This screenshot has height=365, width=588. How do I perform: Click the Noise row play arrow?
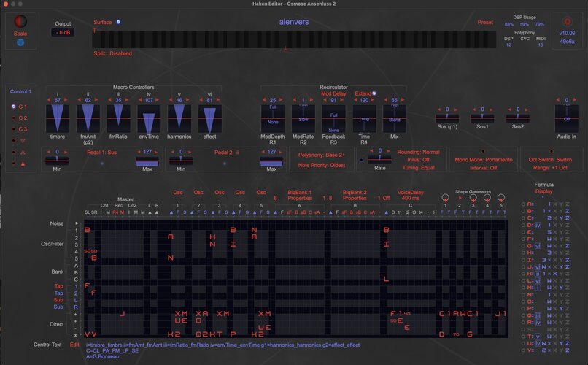[77, 223]
